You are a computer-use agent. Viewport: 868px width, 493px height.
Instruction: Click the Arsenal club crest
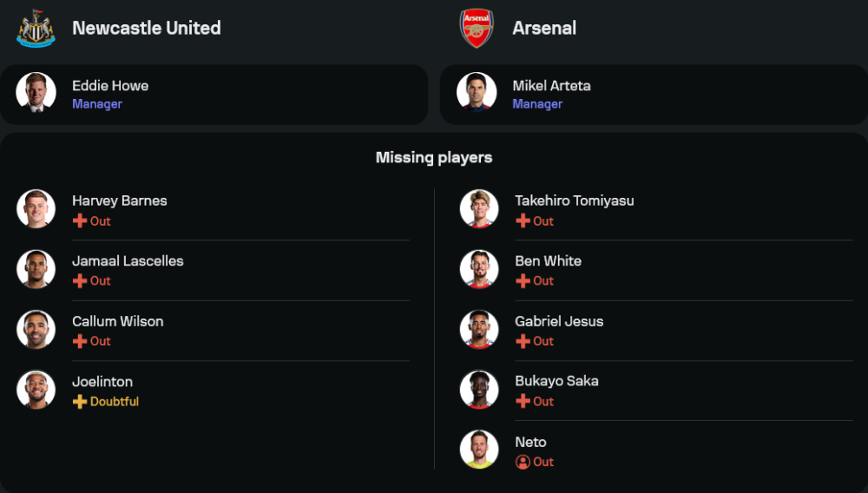point(477,28)
